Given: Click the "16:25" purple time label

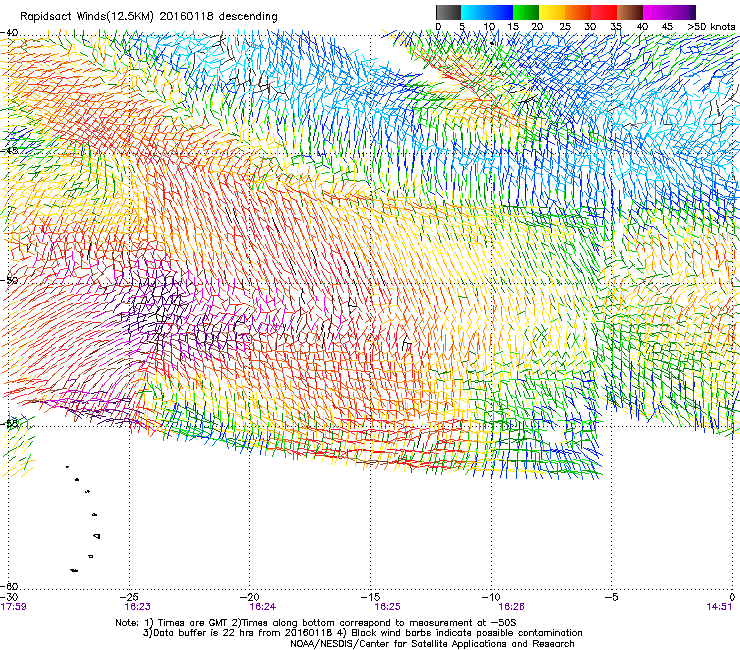Looking at the screenshot, I should click(x=387, y=607).
